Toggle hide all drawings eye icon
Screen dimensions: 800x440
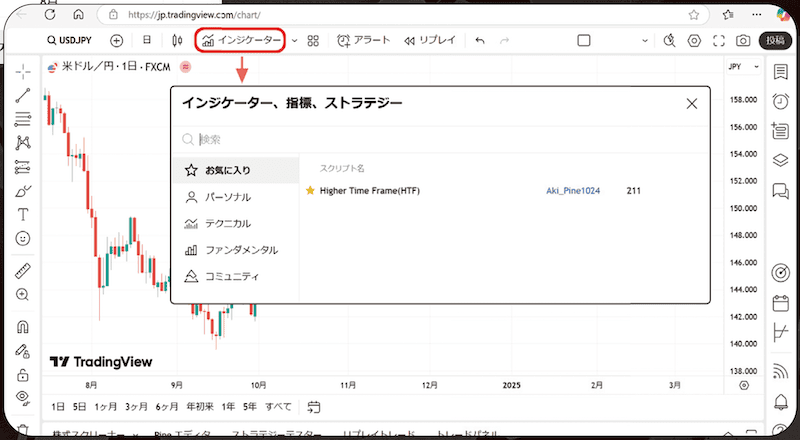click(24, 397)
